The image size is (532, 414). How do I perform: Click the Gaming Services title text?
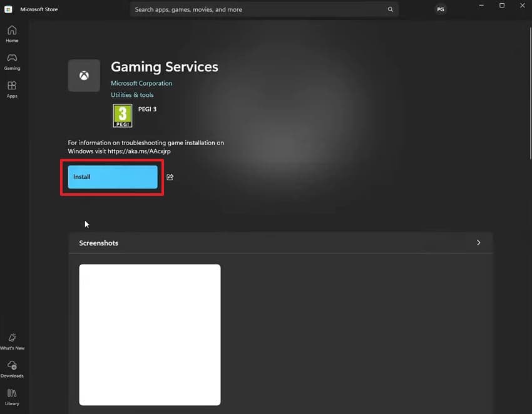(165, 67)
